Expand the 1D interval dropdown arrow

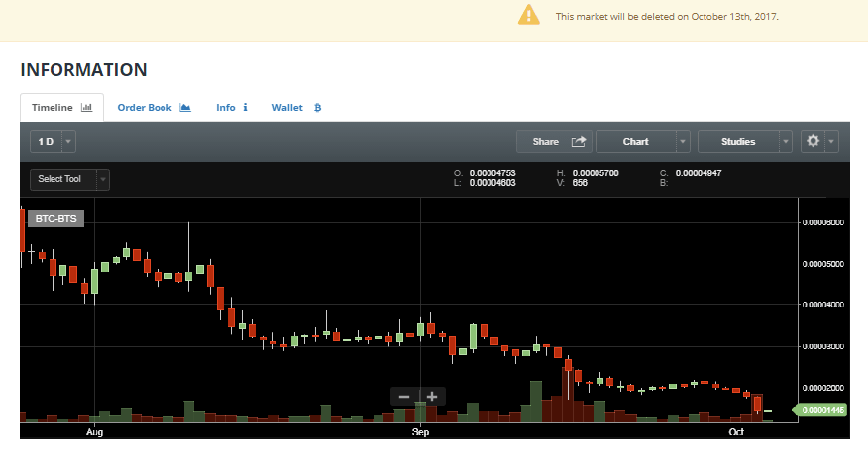coord(68,142)
